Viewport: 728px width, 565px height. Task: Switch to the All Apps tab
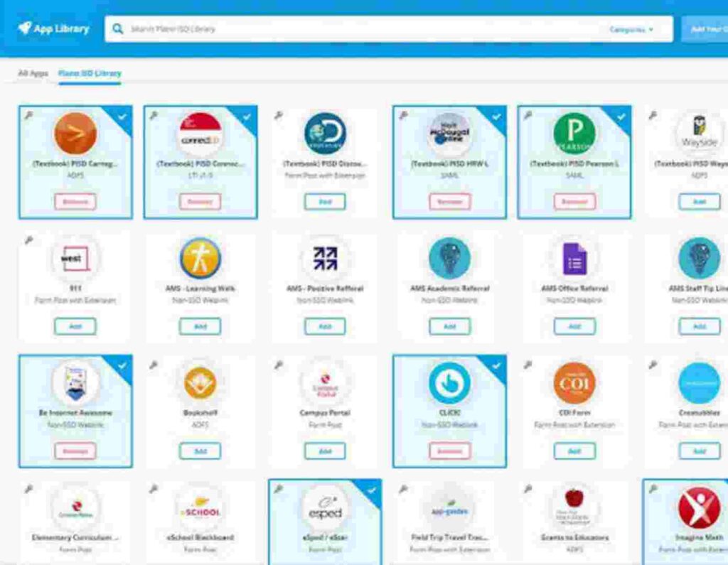click(33, 73)
